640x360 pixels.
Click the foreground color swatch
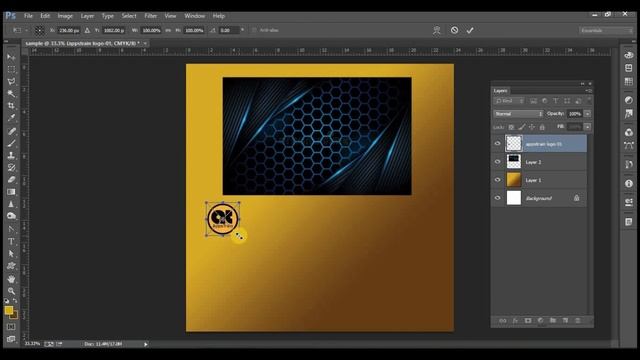coord(8,310)
